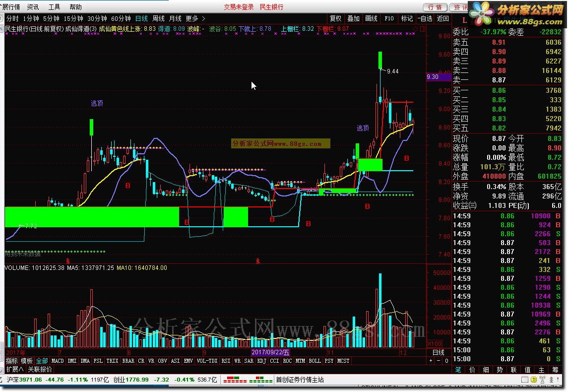Click the 复权 toolbar button
This screenshot has height=392, width=568.
(335, 18)
